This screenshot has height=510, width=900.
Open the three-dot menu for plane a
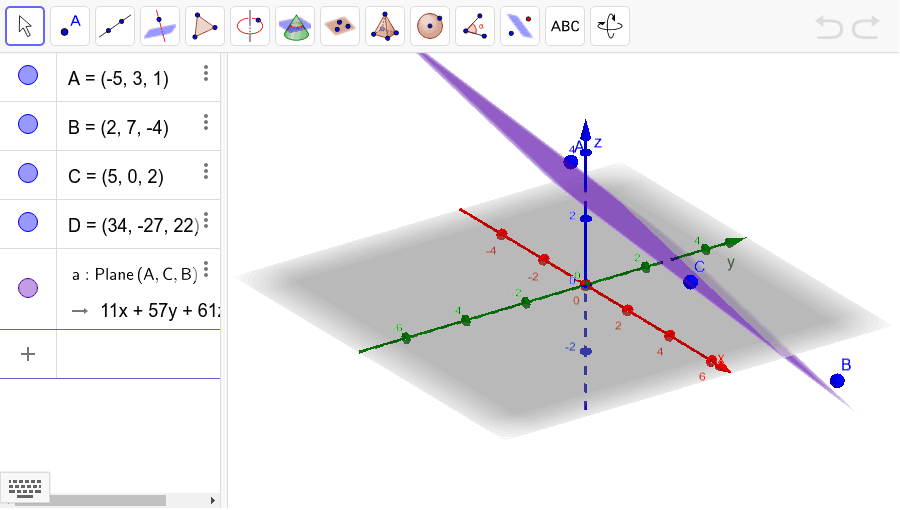tap(205, 269)
